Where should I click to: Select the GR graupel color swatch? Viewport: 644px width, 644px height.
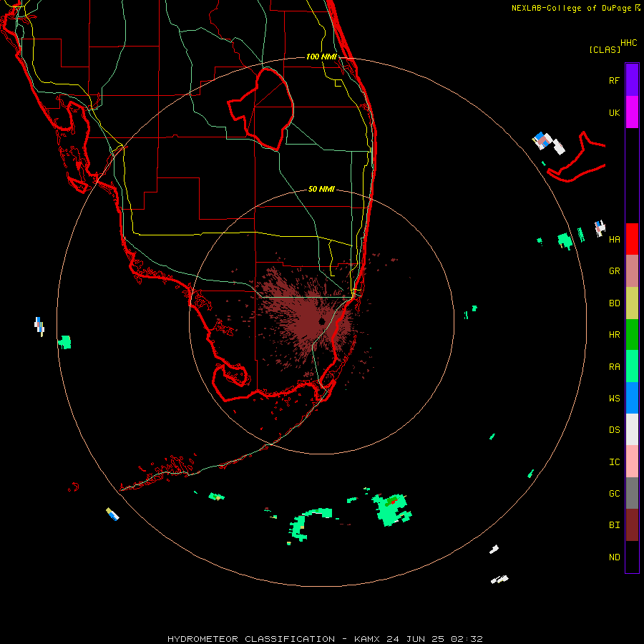tap(632, 270)
